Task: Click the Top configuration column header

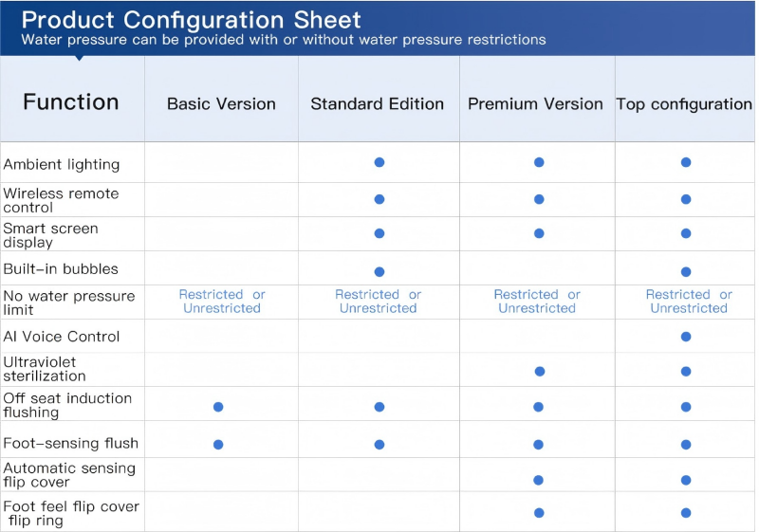Action: pos(685,104)
